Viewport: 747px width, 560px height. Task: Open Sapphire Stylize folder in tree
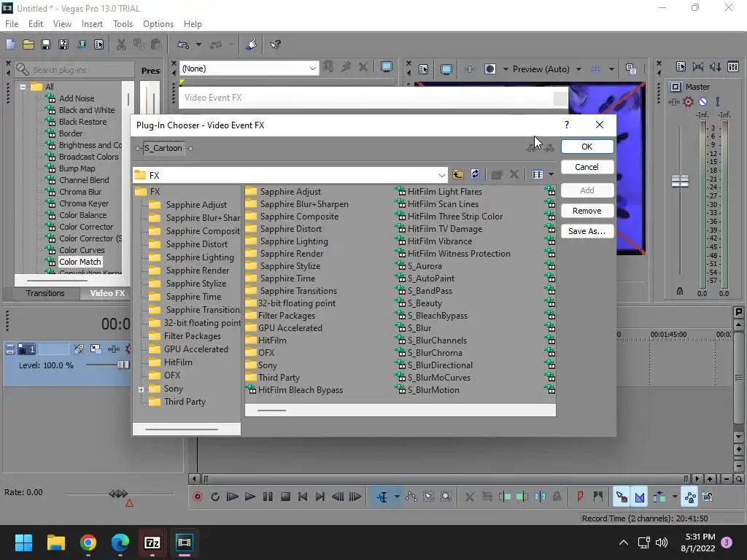(196, 284)
